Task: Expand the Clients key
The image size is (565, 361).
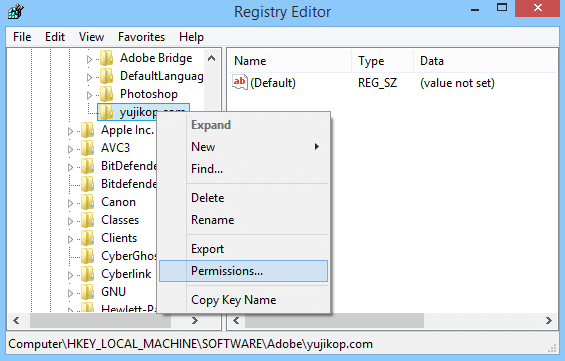Action: tap(70, 239)
